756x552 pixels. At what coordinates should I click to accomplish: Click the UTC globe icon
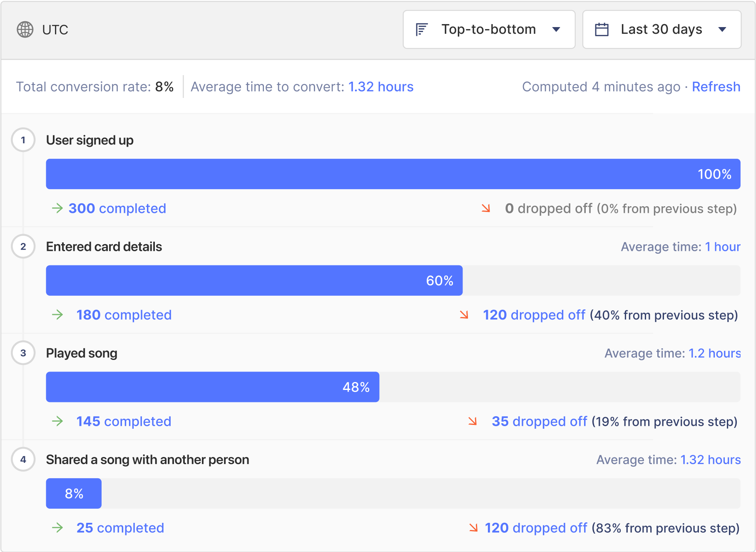point(25,30)
